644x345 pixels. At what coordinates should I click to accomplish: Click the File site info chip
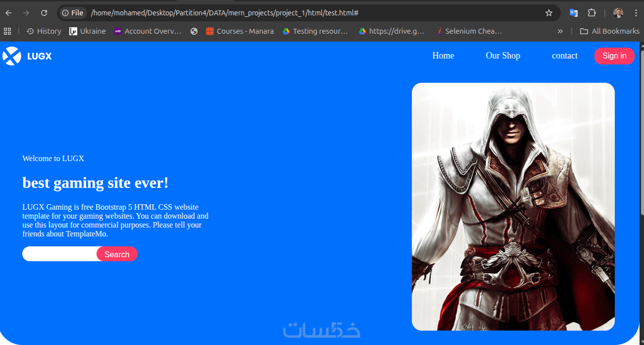pos(73,13)
